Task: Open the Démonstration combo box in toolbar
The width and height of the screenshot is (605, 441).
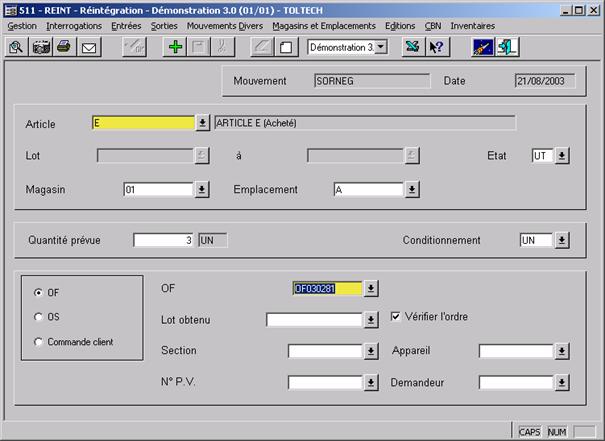Action: (x=380, y=47)
